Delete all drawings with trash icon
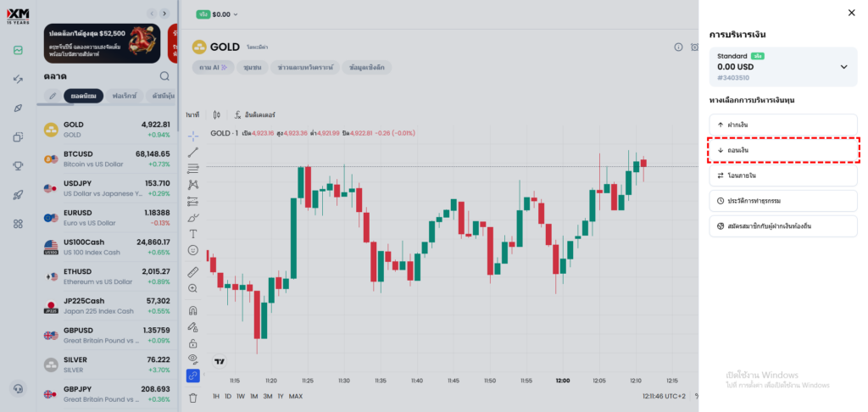Screen dimensions: 868x412 [x=193, y=397]
